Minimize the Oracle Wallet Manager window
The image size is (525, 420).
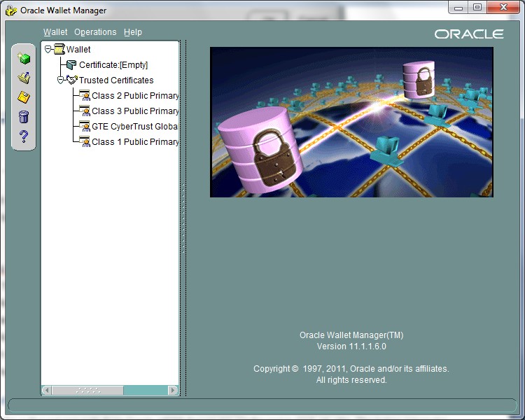458,8
